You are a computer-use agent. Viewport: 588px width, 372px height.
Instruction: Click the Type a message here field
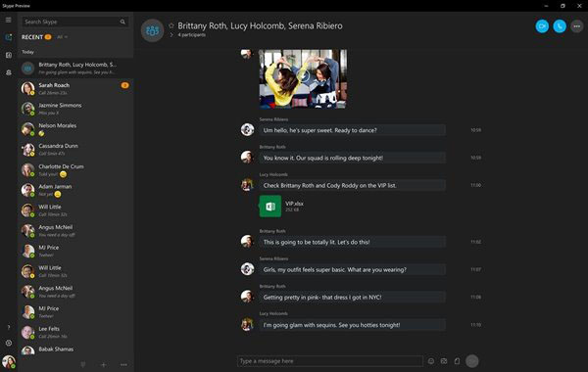click(330, 361)
